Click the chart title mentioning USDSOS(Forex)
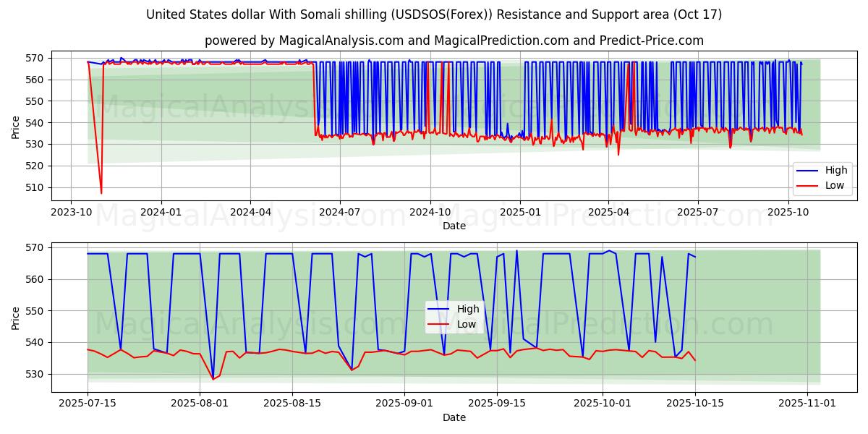The height and width of the screenshot is (434, 868). pos(434,14)
